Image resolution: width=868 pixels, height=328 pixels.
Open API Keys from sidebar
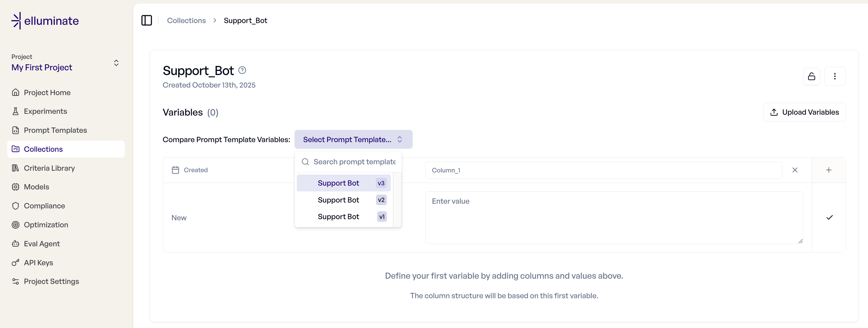(38, 263)
